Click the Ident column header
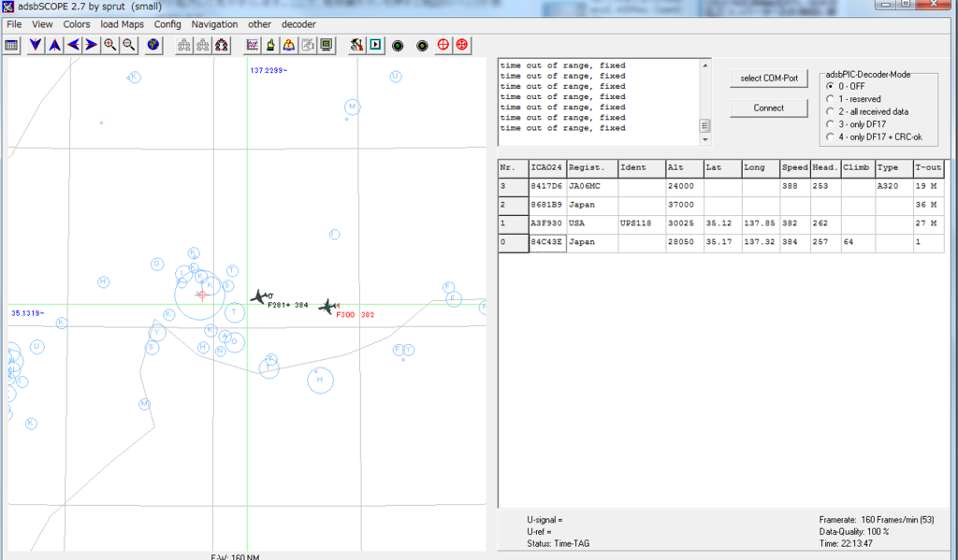 coord(642,168)
